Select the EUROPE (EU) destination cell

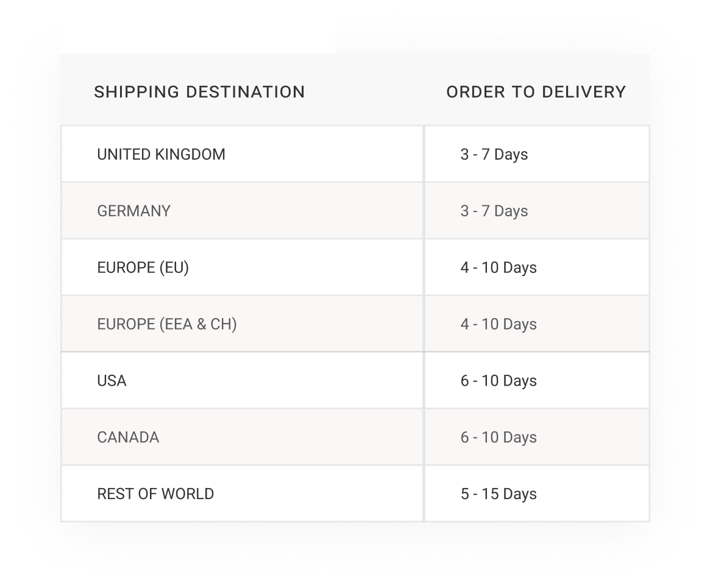[x=242, y=267]
